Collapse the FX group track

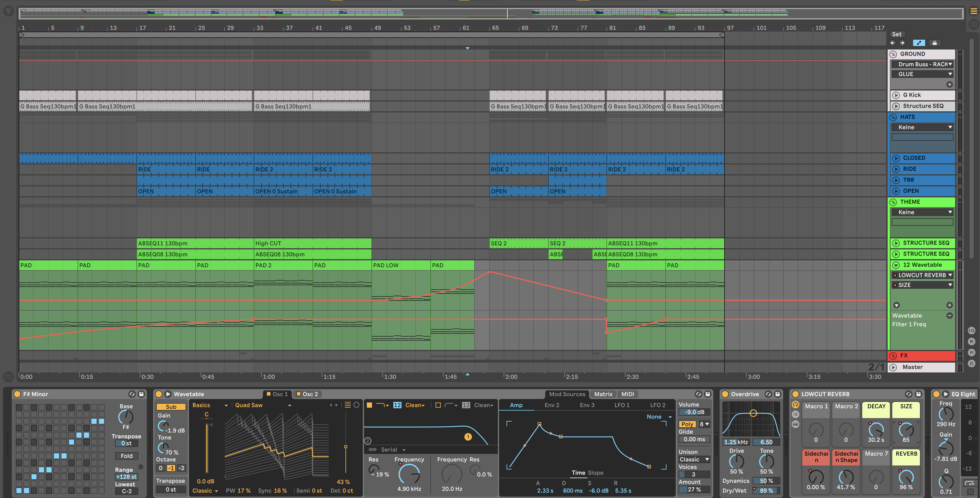tap(893, 356)
